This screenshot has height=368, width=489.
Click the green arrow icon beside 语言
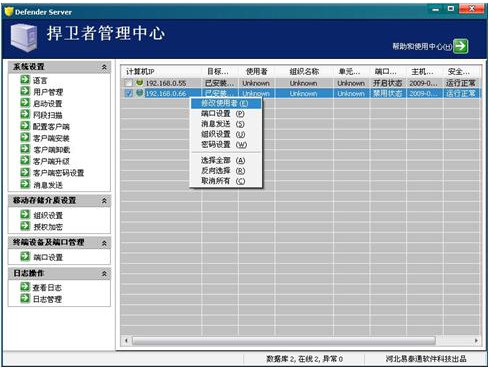pos(25,79)
